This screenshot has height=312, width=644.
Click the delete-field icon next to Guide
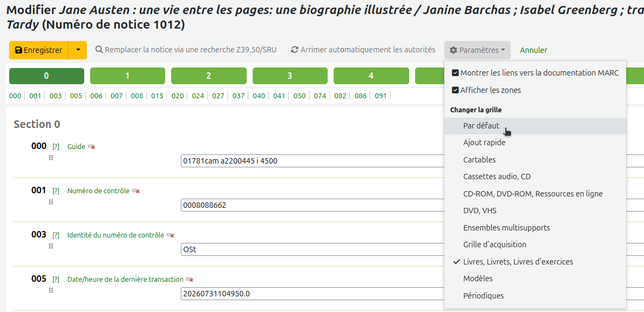[92, 147]
